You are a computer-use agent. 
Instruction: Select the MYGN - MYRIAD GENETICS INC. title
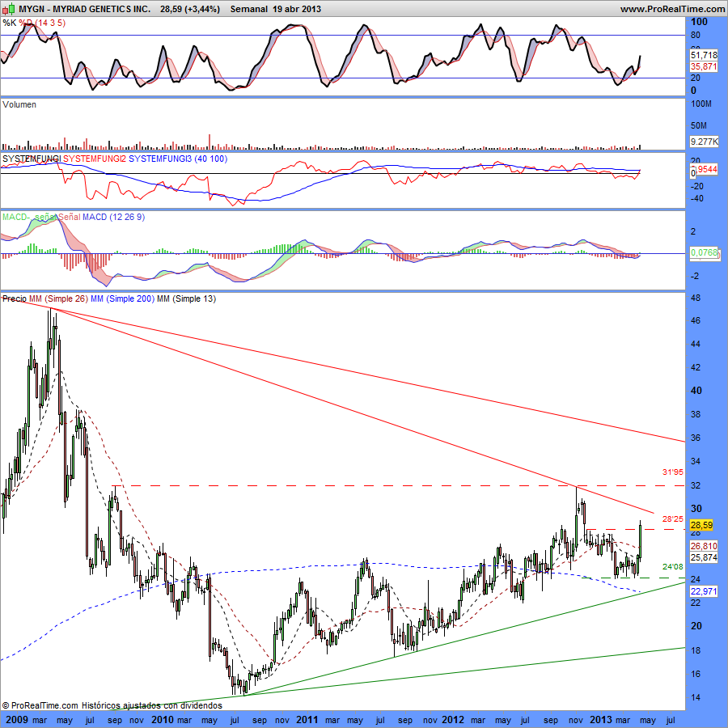(84, 9)
